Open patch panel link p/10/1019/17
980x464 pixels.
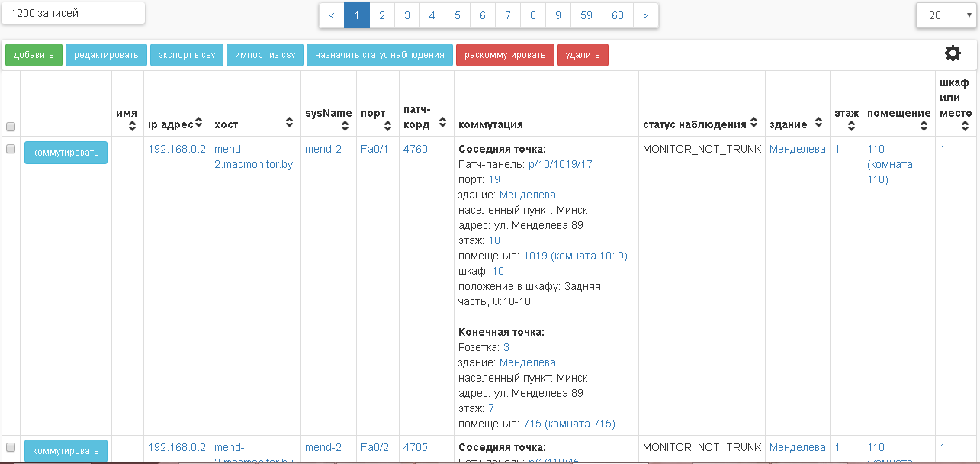pos(560,164)
